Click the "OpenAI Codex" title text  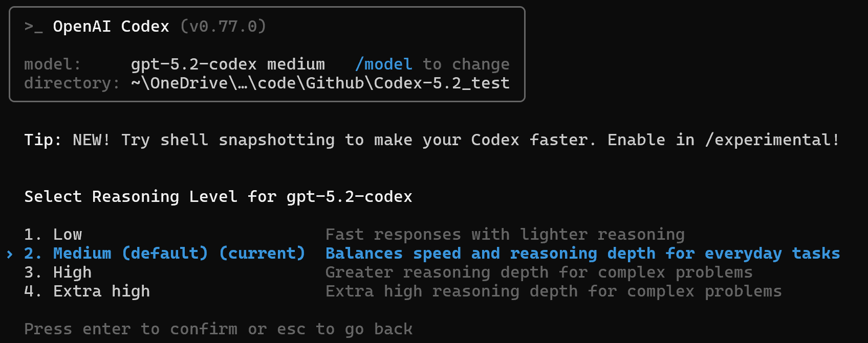pos(111,27)
